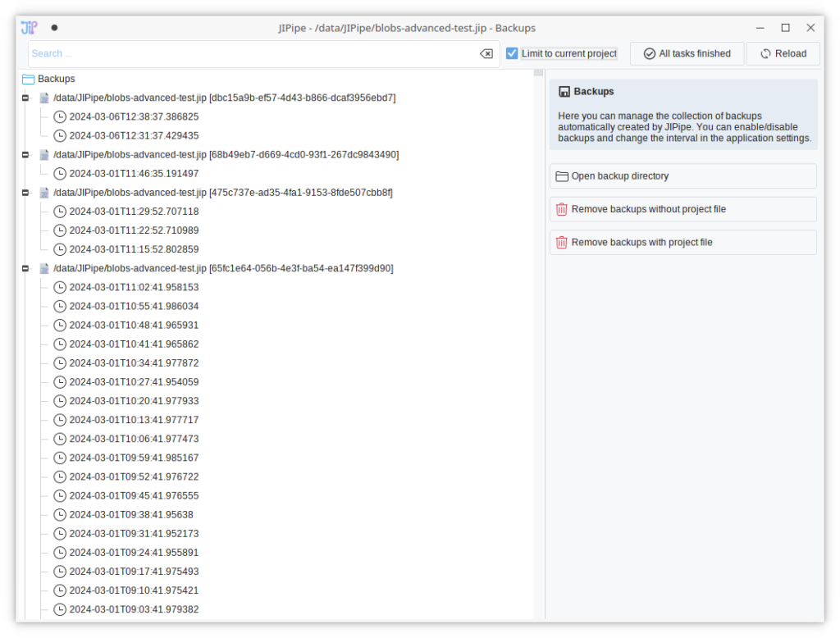Screen dimensions: 840x638
Task: Click trash icon for Remove backups without project file
Action: click(562, 209)
